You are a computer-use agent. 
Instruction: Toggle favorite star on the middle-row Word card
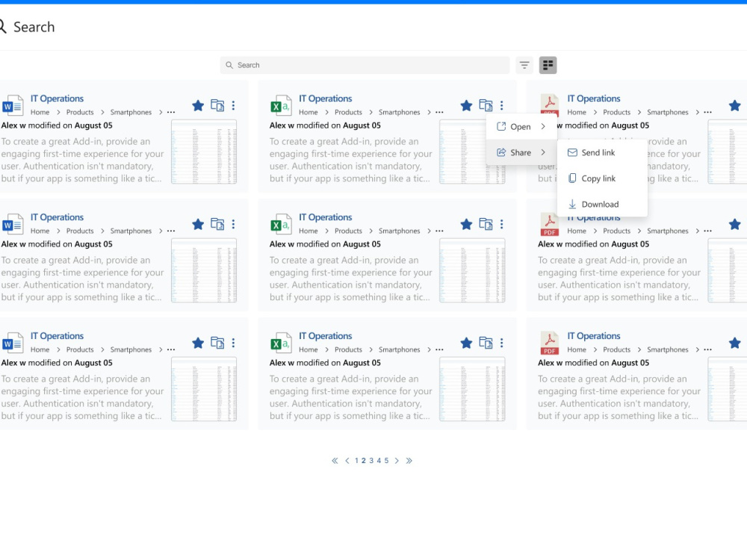click(x=198, y=224)
